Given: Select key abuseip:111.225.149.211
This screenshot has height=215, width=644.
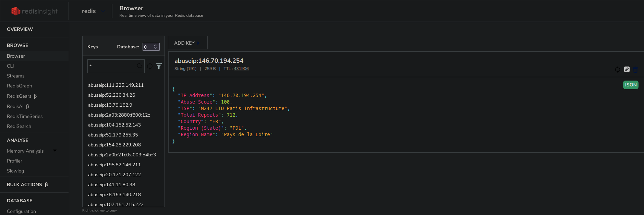Looking at the screenshot, I should 116,85.
